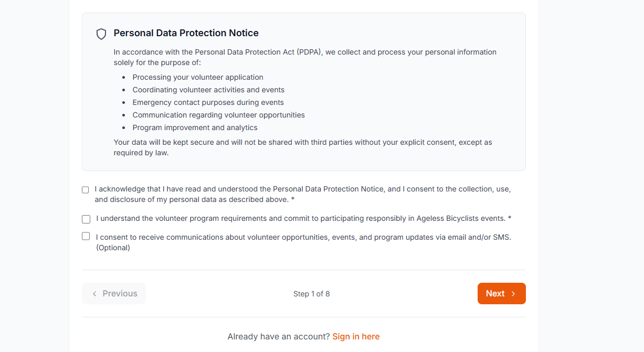
Task: Check the volunteer program requirements commitment box
Action: [x=86, y=219]
